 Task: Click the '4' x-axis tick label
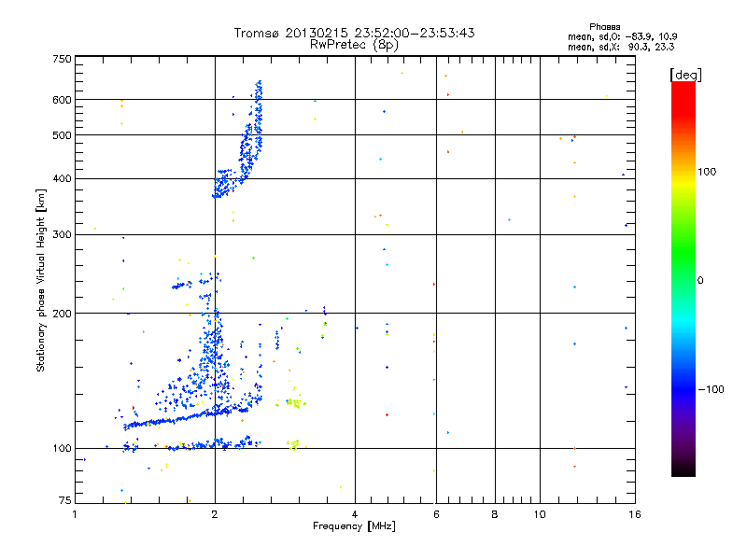point(355,514)
